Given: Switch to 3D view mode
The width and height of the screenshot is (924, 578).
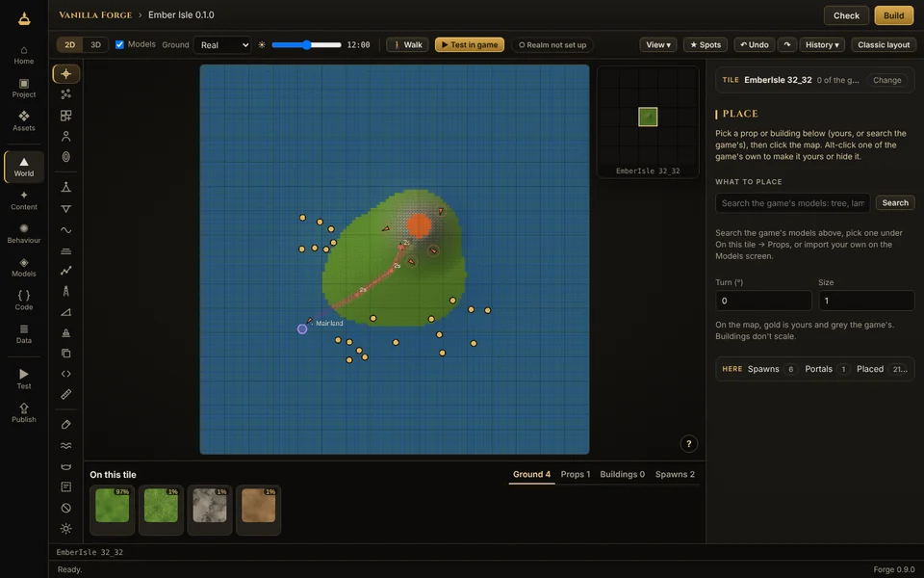Looking at the screenshot, I should tap(95, 45).
